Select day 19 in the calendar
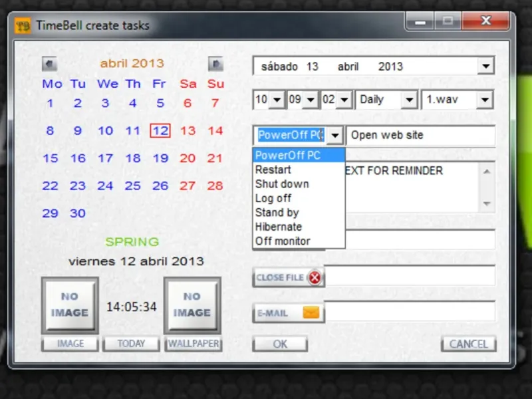Image resolution: width=532 pixels, height=399 pixels. click(x=160, y=158)
